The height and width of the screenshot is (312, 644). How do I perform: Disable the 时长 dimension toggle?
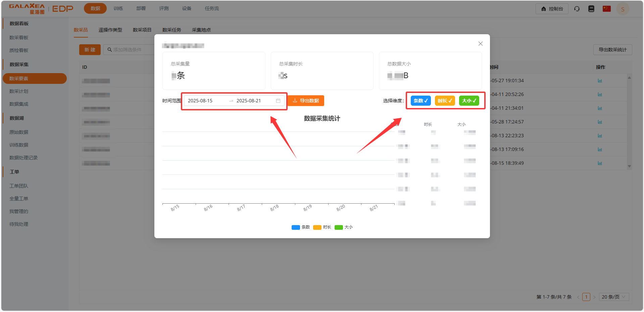[x=445, y=100]
